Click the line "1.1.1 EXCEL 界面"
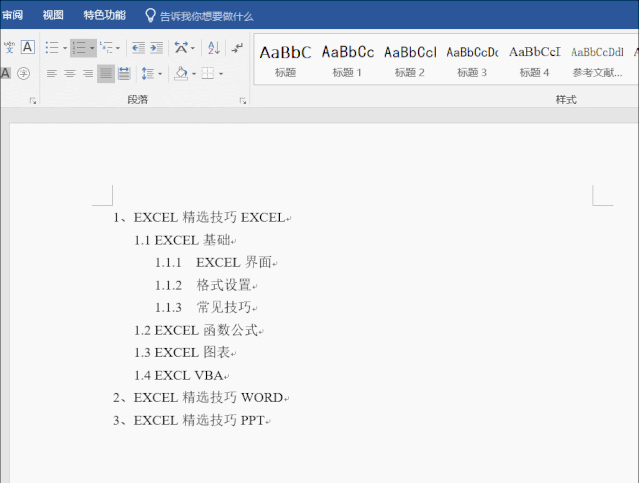 point(216,262)
